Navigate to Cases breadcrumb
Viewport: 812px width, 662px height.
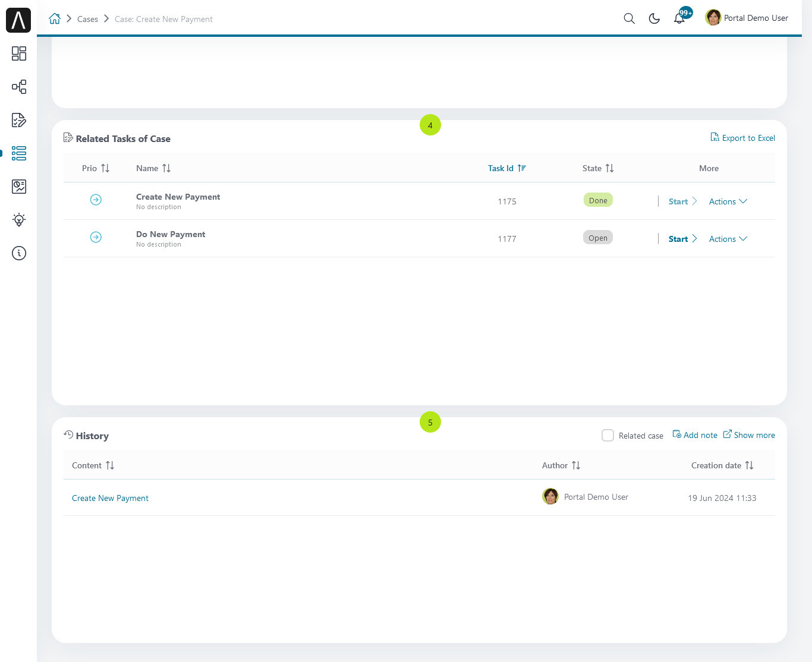[x=87, y=19]
